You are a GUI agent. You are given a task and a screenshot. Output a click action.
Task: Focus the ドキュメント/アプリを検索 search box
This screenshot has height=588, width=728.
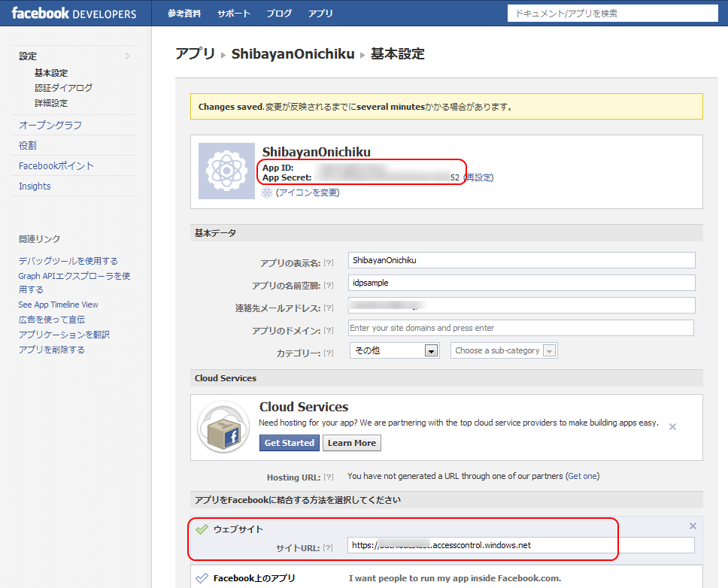[x=612, y=14]
